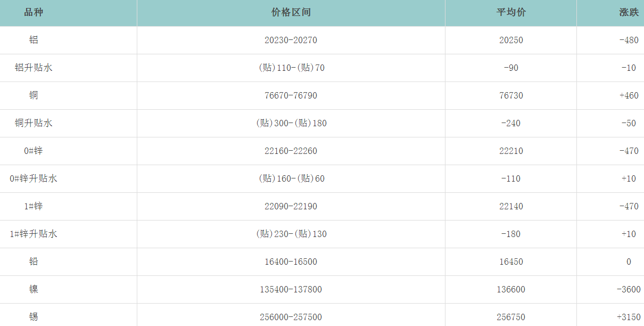Click price range 20230-20270 for aluminum

pos(291,40)
